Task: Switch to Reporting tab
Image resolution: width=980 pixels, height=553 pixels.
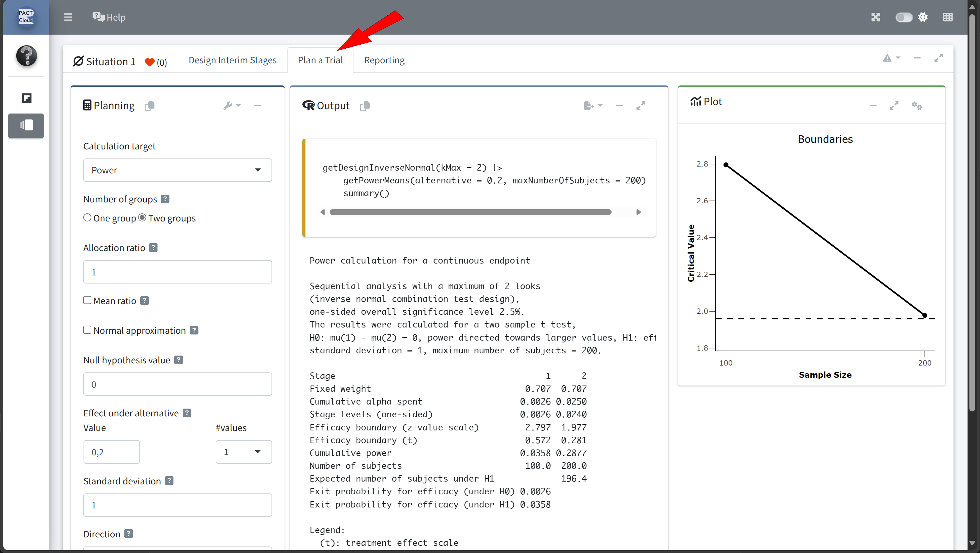Action: coord(384,60)
